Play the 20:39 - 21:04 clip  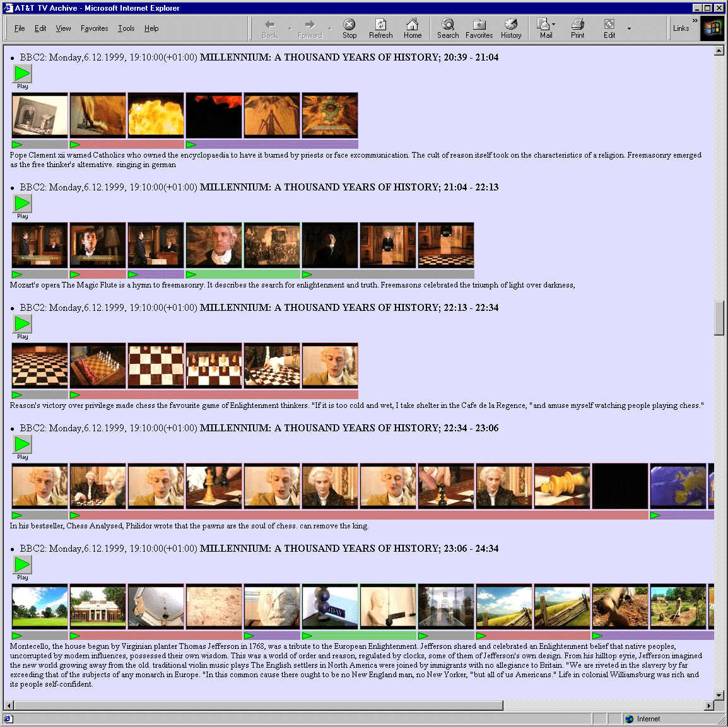[x=22, y=74]
